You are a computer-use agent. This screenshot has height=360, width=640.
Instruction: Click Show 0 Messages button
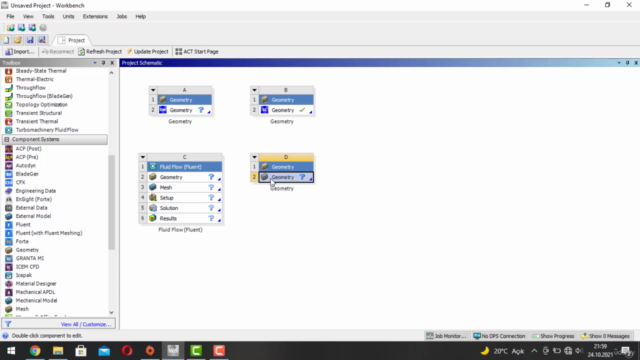tap(605, 336)
